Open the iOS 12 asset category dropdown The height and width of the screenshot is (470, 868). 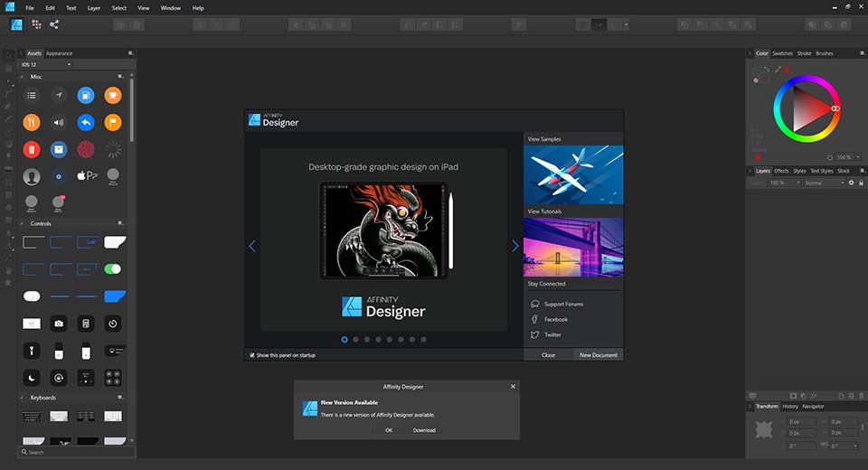[46, 65]
